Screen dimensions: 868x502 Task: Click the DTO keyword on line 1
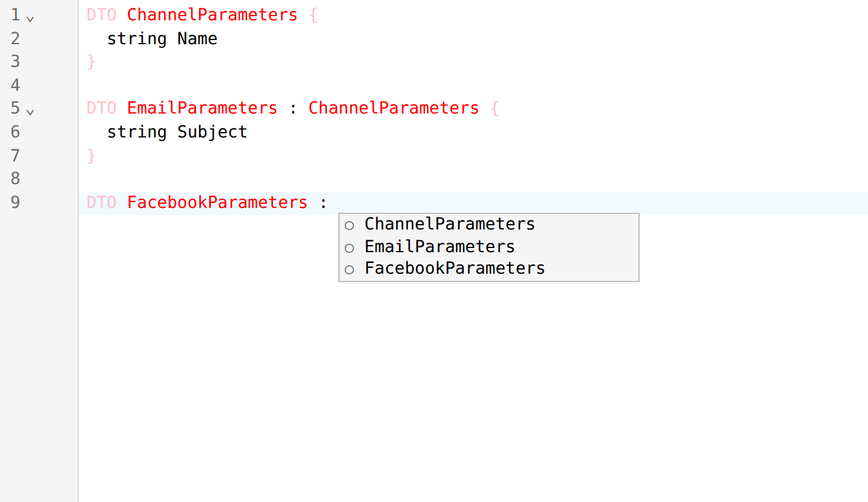pos(102,15)
